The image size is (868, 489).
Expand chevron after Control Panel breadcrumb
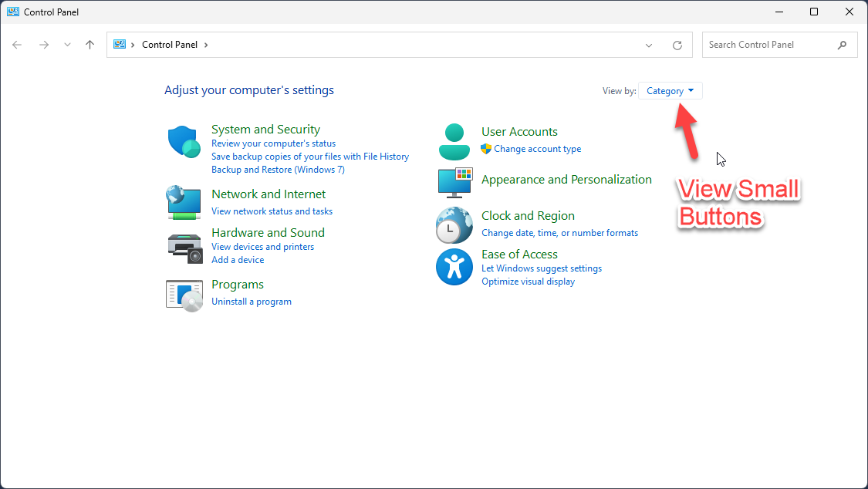(x=206, y=45)
